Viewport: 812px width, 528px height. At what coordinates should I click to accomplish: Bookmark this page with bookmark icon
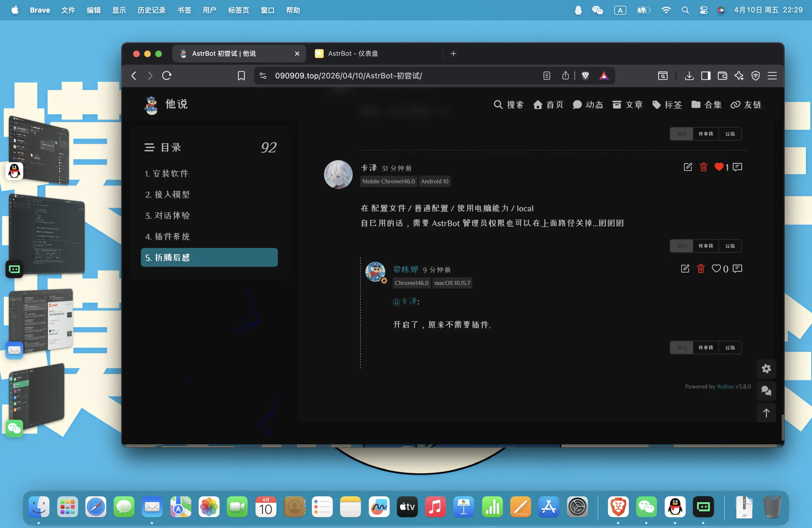241,76
